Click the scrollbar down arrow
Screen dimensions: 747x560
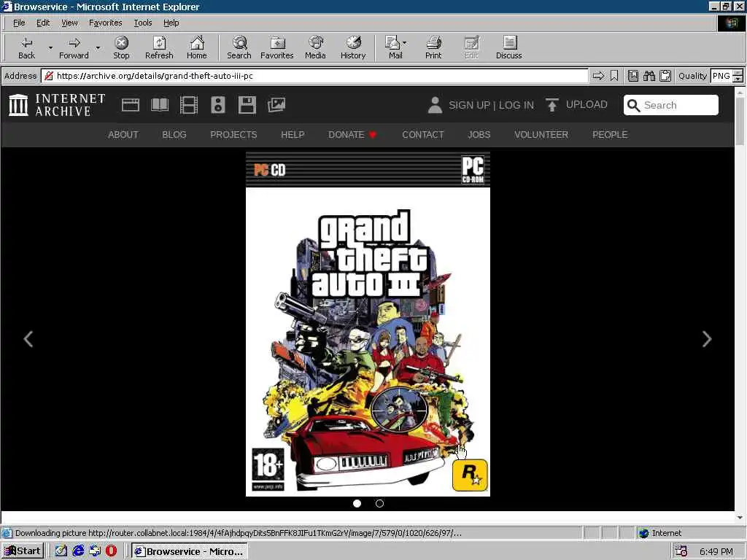pyautogui.click(x=740, y=517)
